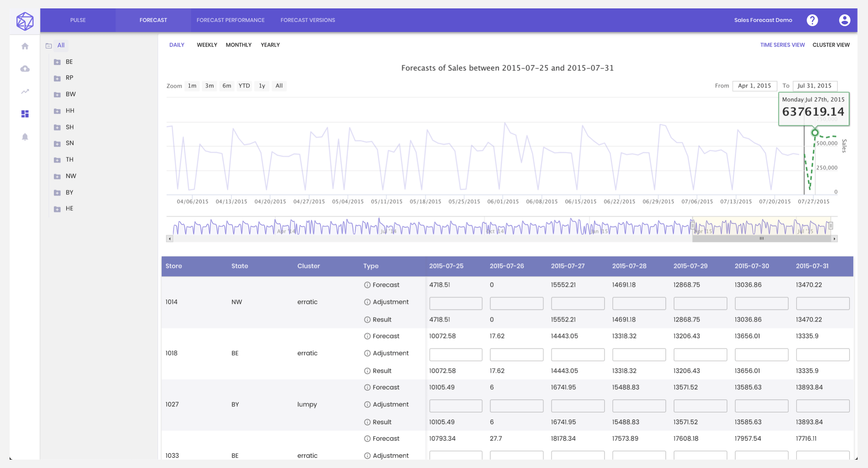Click the navigator left range handle
This screenshot has height=468, width=868.
(x=692, y=226)
